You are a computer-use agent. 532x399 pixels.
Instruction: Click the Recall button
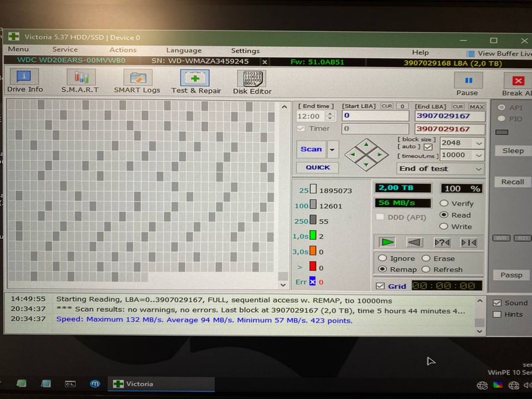pyautogui.click(x=513, y=182)
